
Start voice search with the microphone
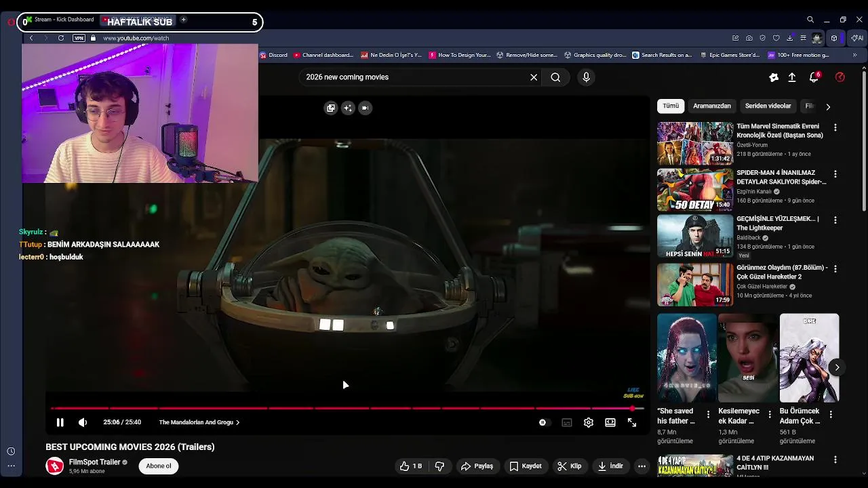point(587,77)
